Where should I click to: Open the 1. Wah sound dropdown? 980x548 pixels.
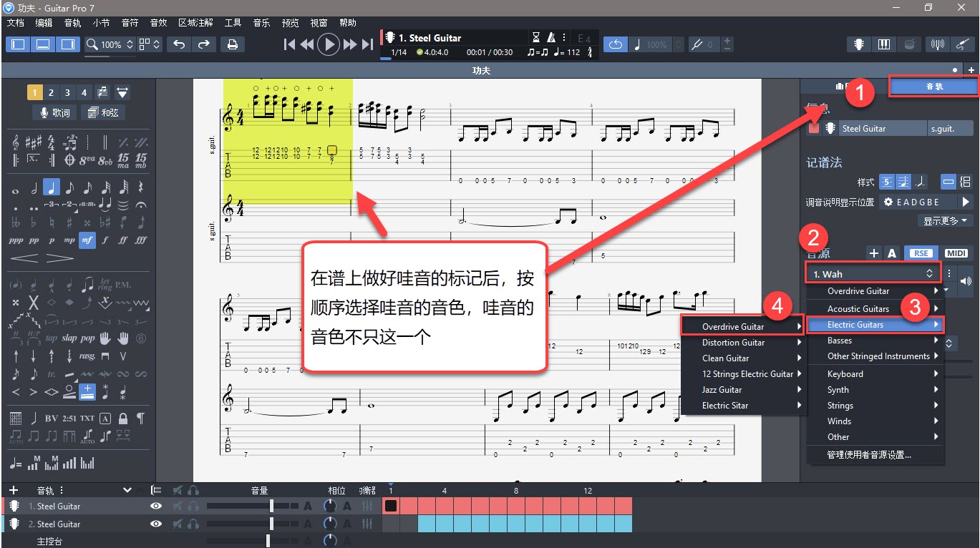[x=873, y=273]
